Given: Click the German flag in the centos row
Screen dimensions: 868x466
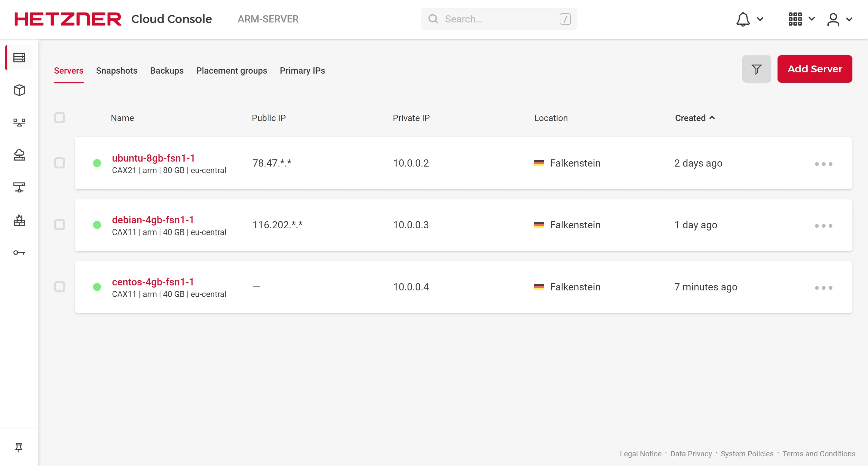Looking at the screenshot, I should 539,287.
